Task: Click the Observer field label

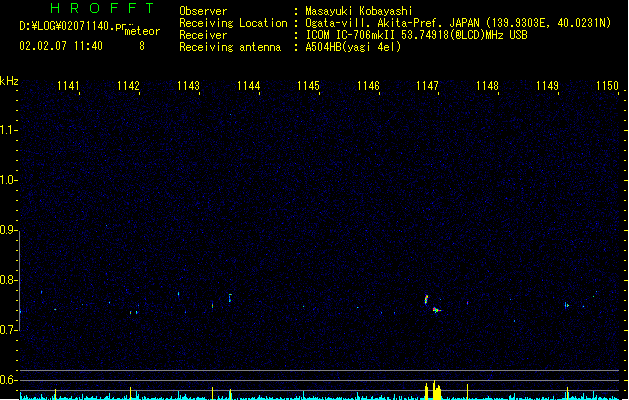Action: tap(203, 11)
